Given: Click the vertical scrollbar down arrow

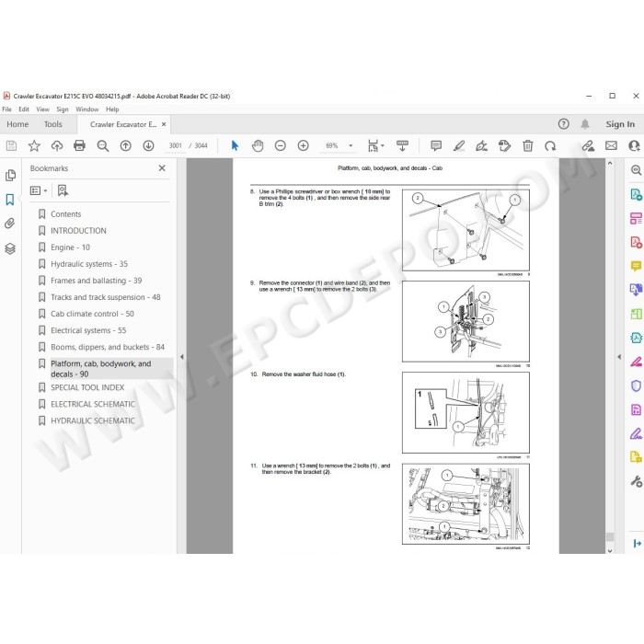Looking at the screenshot, I should (x=610, y=550).
